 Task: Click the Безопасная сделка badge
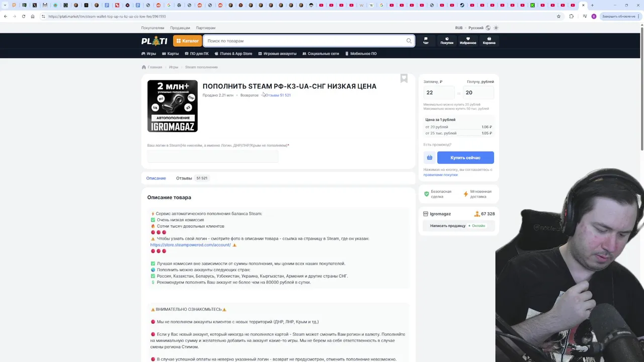pos(438,194)
